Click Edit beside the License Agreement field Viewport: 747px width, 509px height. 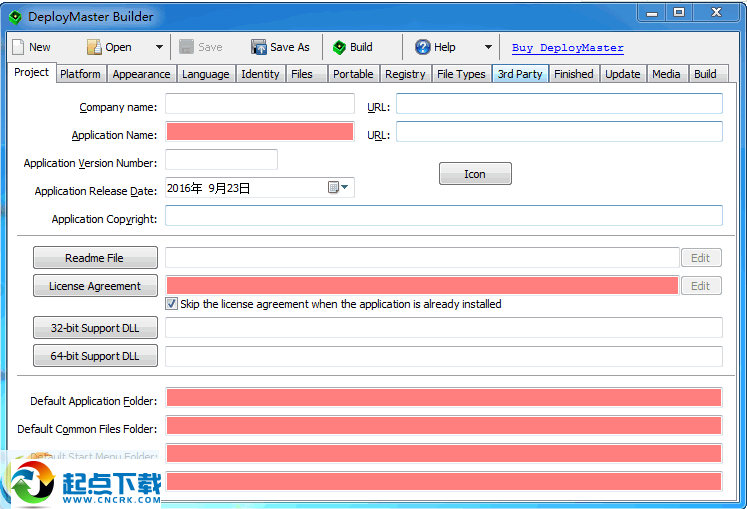click(701, 286)
